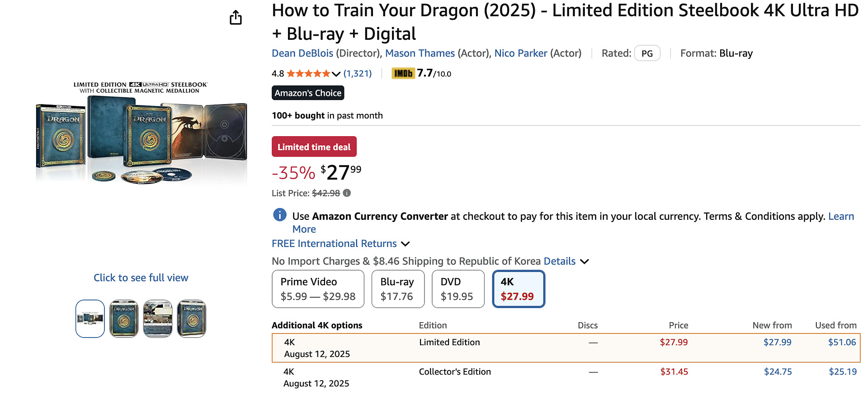
Task: Expand the rating breakdown chevron
Action: 336,74
